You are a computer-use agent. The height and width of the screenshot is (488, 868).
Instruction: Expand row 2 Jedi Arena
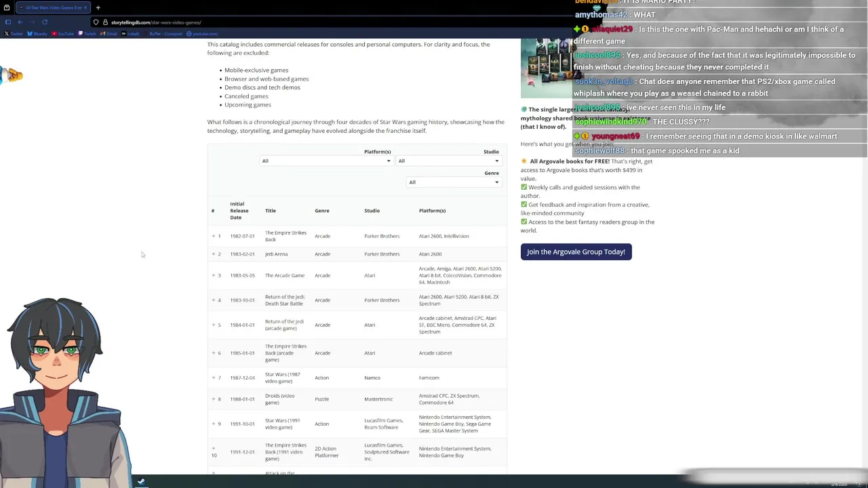coord(214,254)
